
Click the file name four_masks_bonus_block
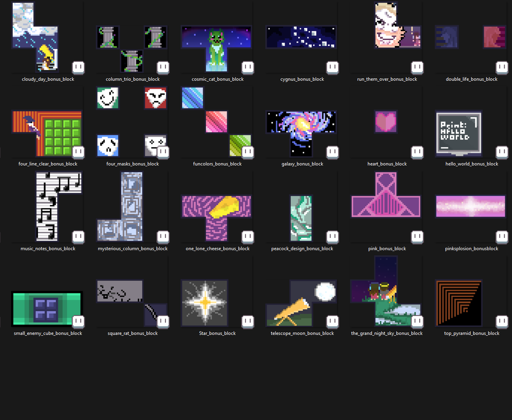click(133, 164)
